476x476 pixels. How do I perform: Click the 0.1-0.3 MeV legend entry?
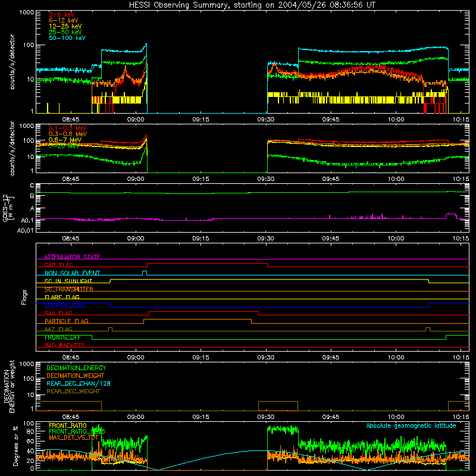click(x=67, y=128)
